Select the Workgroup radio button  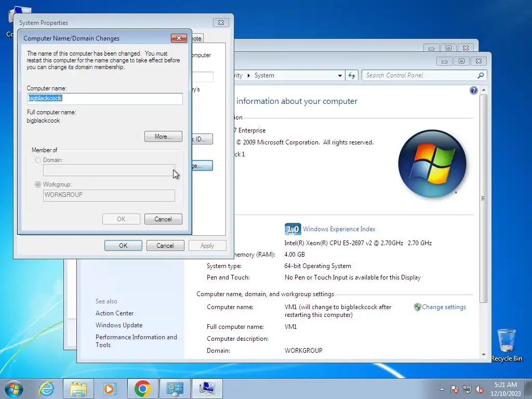[37, 184]
